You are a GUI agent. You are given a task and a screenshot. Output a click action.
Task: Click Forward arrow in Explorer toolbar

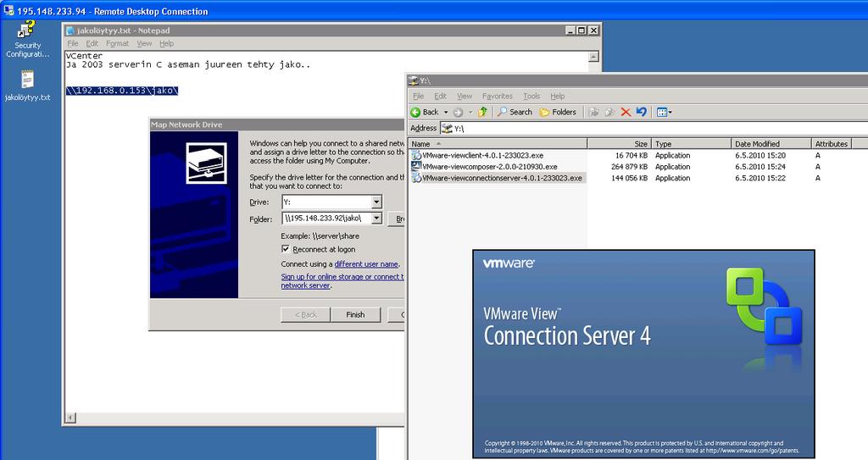458,113
